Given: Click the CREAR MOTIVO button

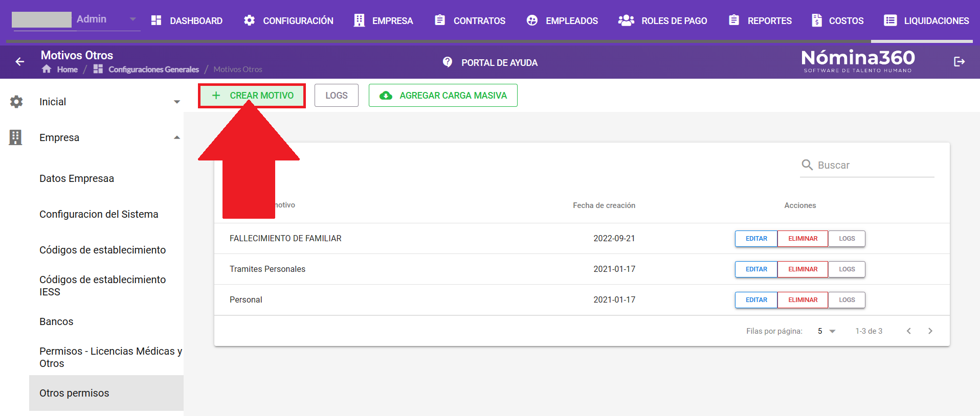Looking at the screenshot, I should 252,96.
